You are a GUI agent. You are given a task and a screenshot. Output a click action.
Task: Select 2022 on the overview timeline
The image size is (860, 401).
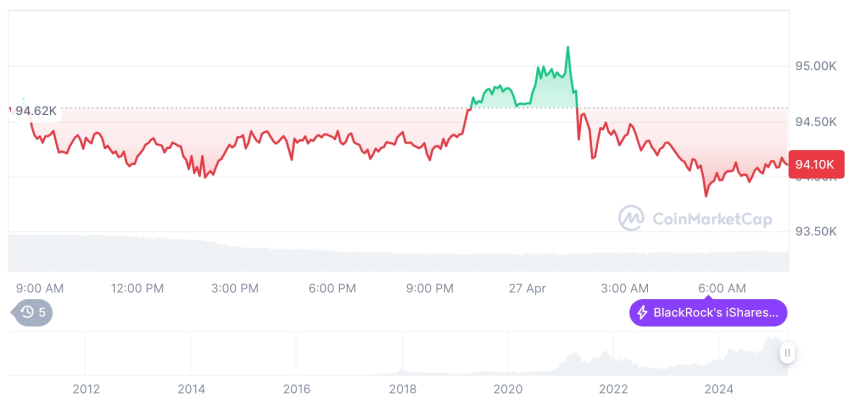613,389
